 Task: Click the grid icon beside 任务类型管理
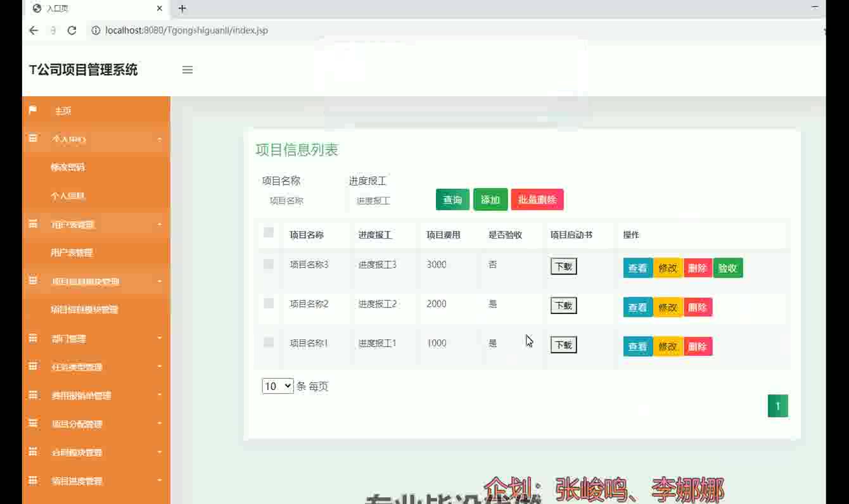pos(33,367)
